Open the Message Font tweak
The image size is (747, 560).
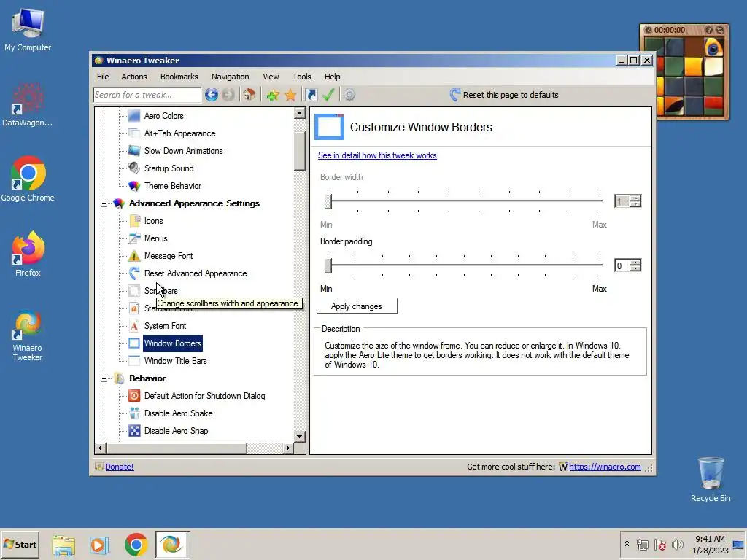(x=169, y=256)
